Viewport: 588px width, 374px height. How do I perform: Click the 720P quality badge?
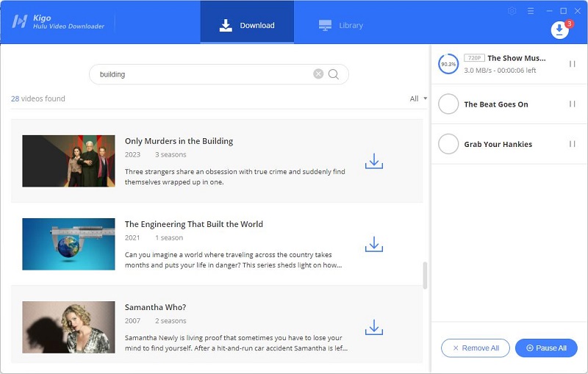pyautogui.click(x=474, y=58)
